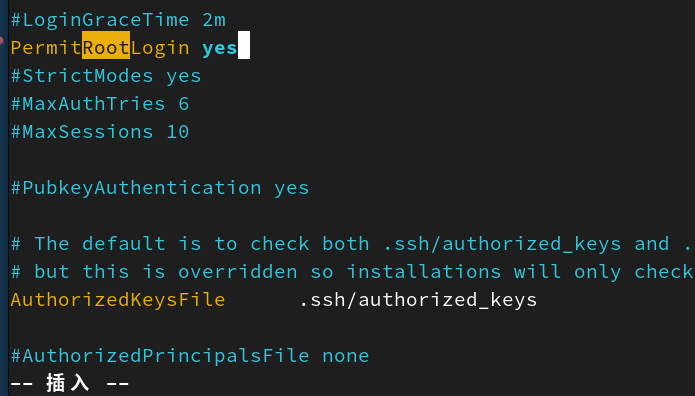Click the .ssh/authorized_keys path value
This screenshot has height=396, width=695.
[418, 300]
